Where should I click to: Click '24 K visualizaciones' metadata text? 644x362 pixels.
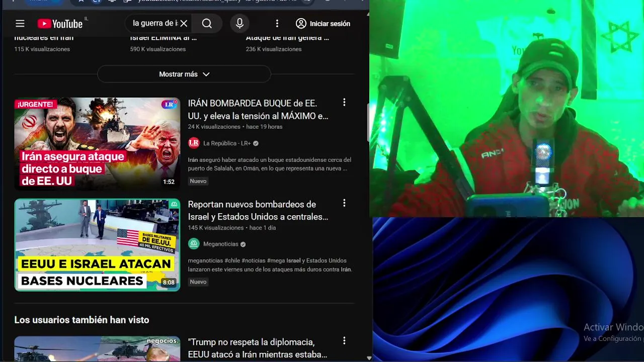(214, 127)
